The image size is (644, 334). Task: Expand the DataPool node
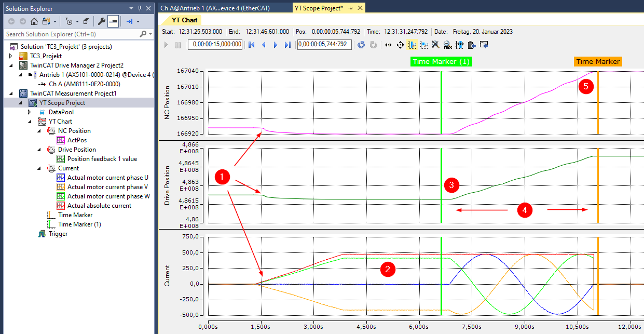point(30,112)
